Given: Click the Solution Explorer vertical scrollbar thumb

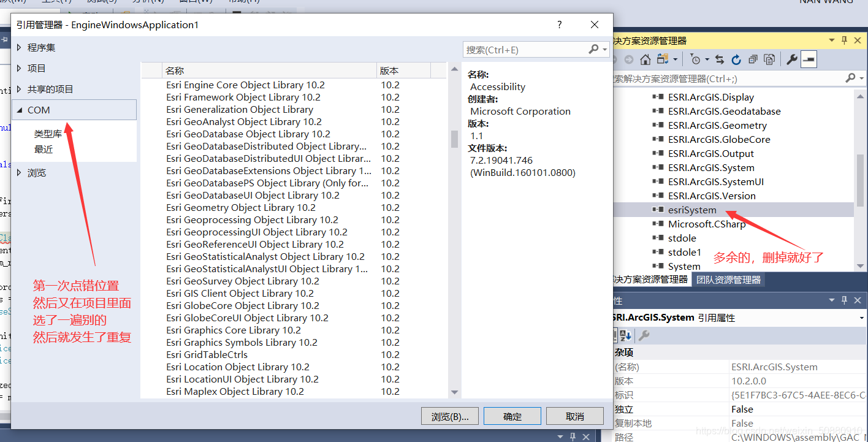Looking at the screenshot, I should pyautogui.click(x=861, y=180).
